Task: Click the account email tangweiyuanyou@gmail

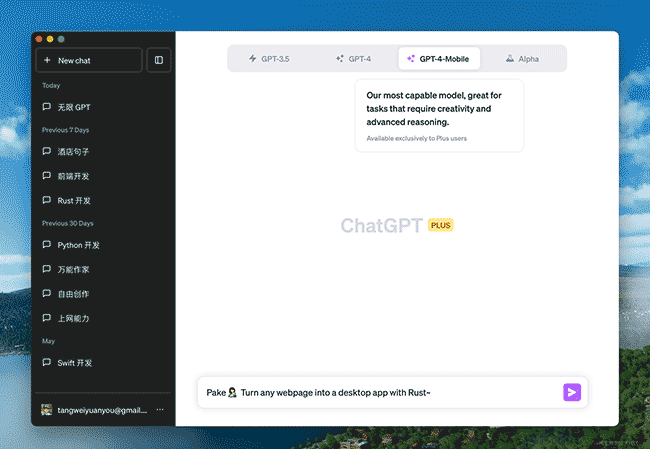Action: pyautogui.click(x=102, y=410)
